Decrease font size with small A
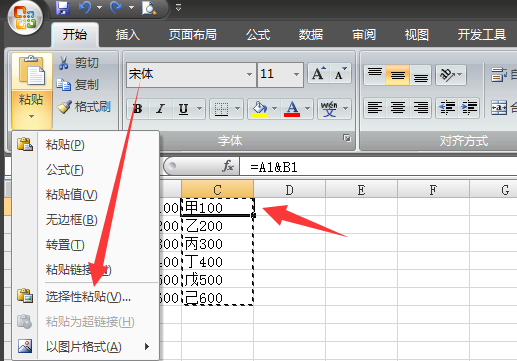The image size is (517, 361). [x=340, y=74]
